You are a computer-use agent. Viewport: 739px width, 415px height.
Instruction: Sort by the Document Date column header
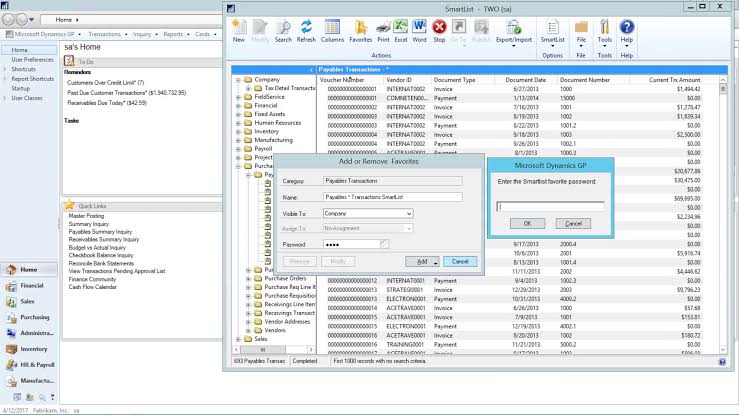(x=526, y=80)
